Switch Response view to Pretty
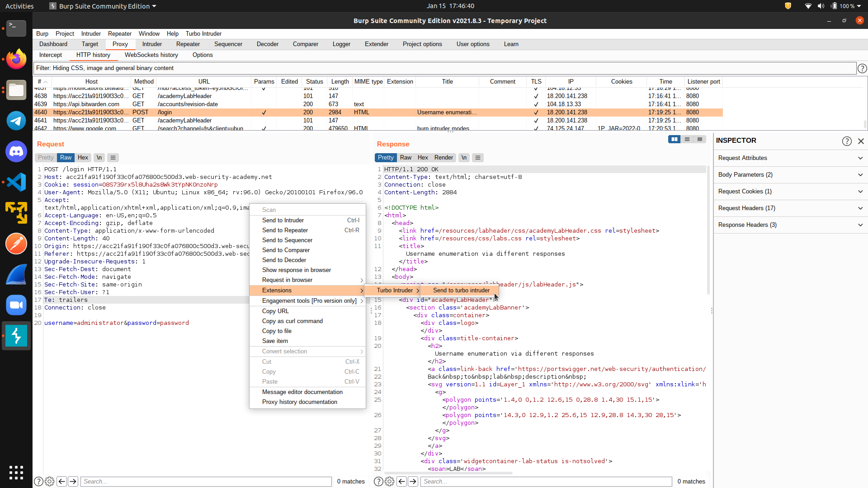868x488 pixels. point(386,158)
